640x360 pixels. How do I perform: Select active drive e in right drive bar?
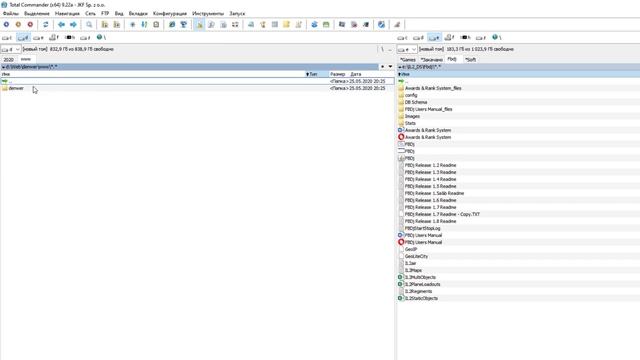coord(434,38)
